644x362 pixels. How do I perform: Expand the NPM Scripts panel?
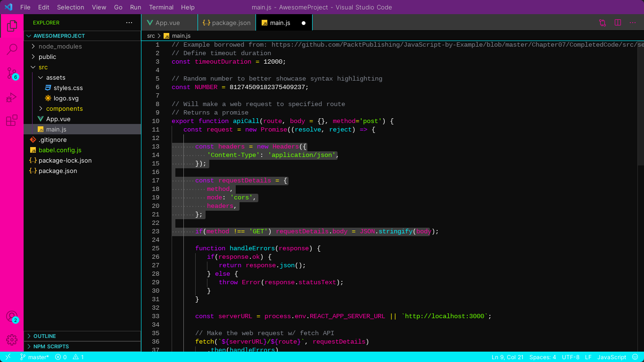click(x=82, y=346)
